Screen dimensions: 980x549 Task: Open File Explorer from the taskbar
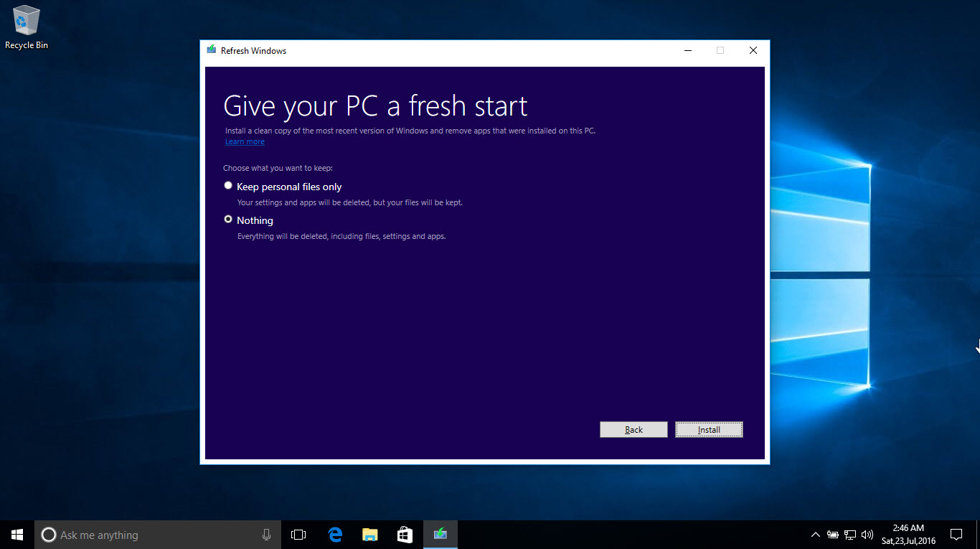pos(370,535)
